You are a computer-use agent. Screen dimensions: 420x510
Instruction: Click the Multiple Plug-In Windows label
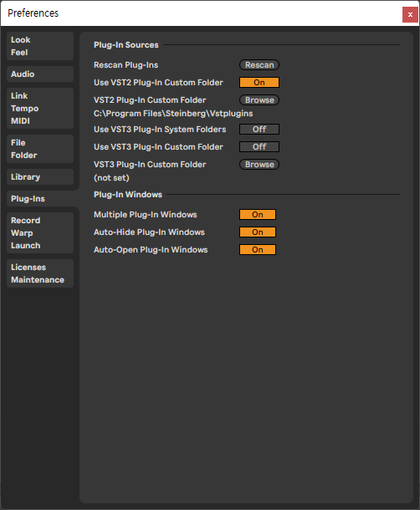[146, 215]
